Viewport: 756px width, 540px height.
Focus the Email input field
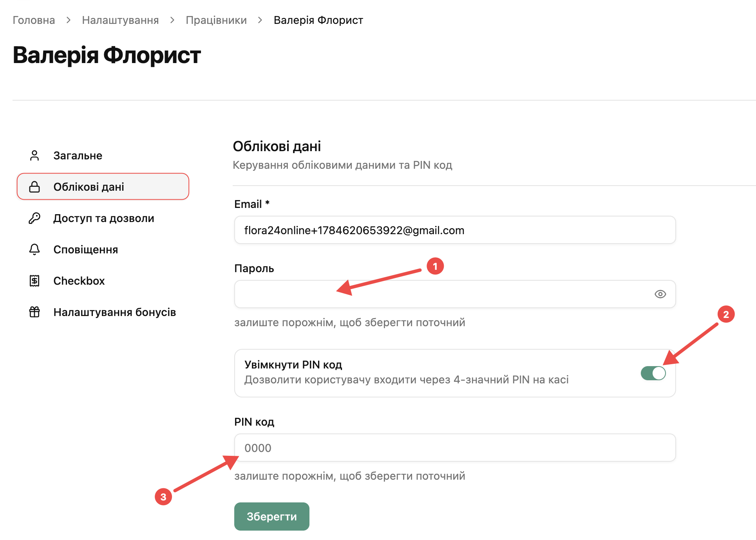[x=455, y=230]
